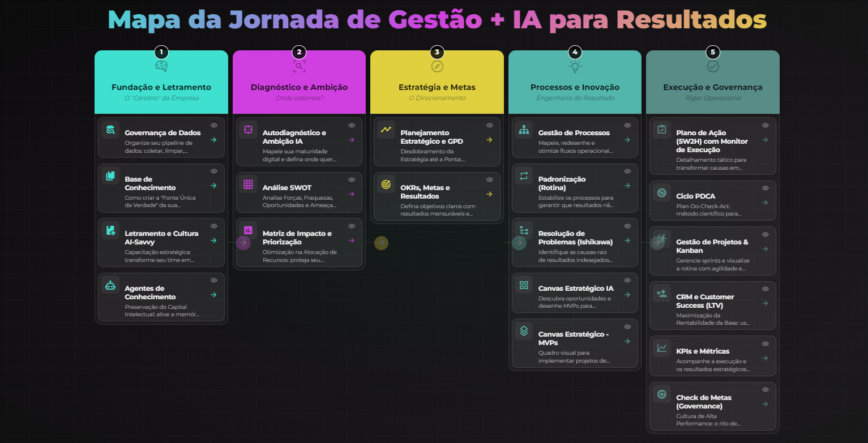Open the Gestão de Projetos & Kanban title
868x443 pixels.
tap(712, 246)
